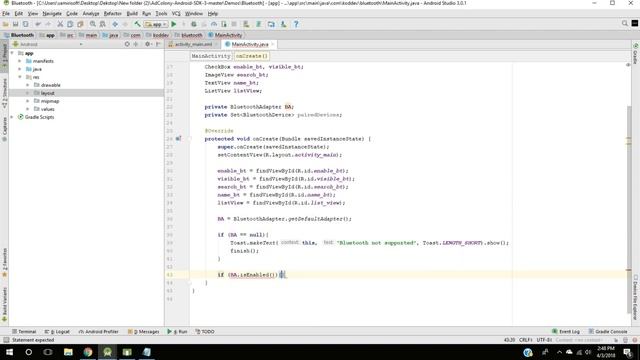The height and width of the screenshot is (360, 640).
Task: Open the Android Profiler tool window
Action: [98, 331]
